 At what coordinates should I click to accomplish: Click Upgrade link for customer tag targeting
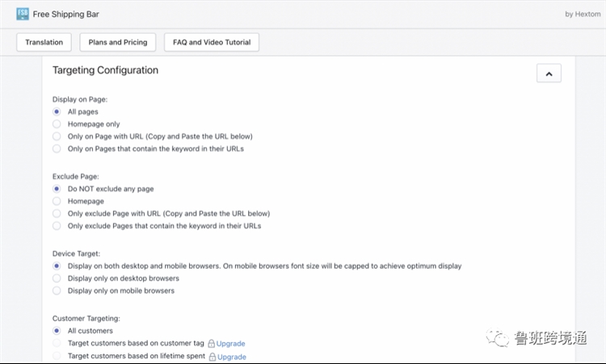click(230, 344)
